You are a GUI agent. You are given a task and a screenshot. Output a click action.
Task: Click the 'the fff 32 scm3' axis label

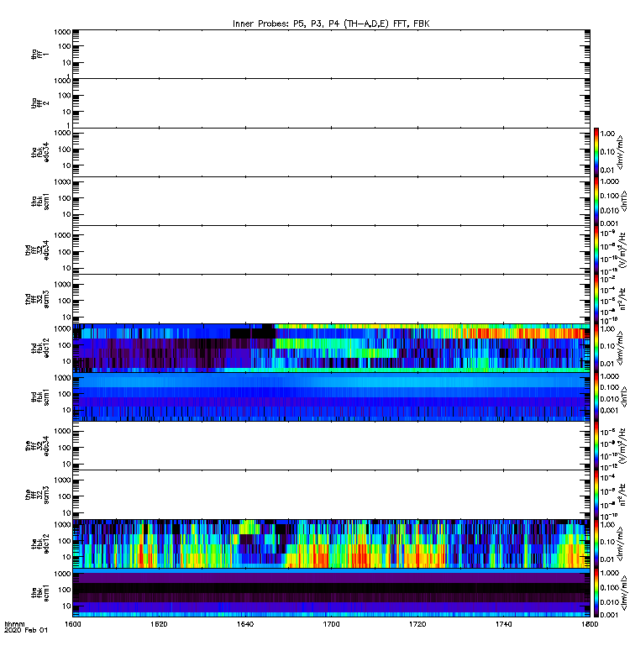[x=37, y=495]
